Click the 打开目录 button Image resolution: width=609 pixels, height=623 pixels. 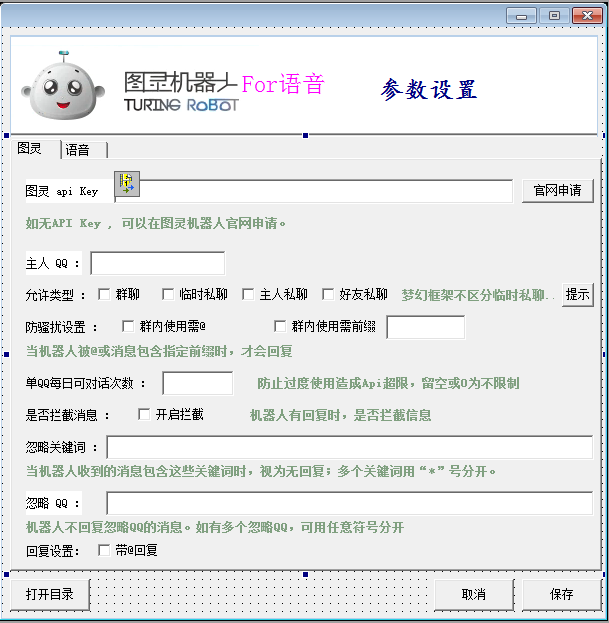coord(50,594)
